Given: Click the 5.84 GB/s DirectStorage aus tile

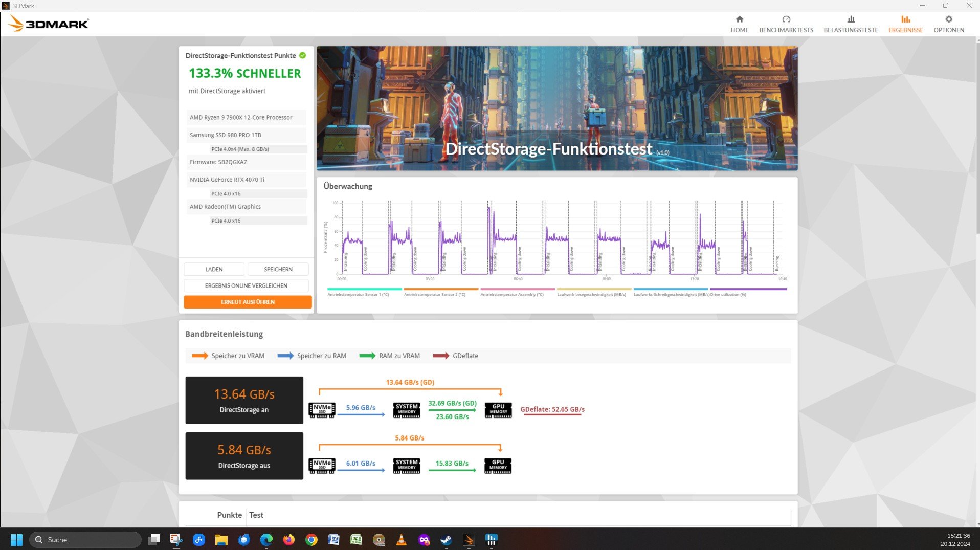Looking at the screenshot, I should pyautogui.click(x=244, y=456).
